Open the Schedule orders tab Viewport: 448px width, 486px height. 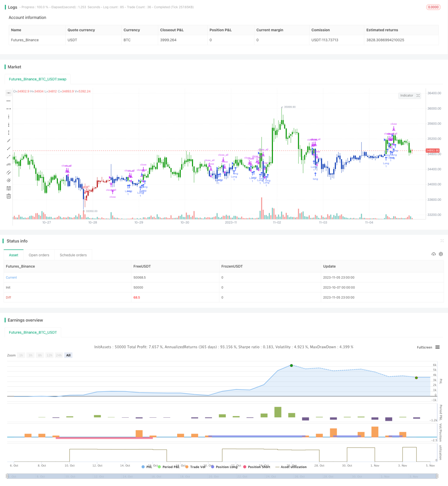[x=73, y=255]
